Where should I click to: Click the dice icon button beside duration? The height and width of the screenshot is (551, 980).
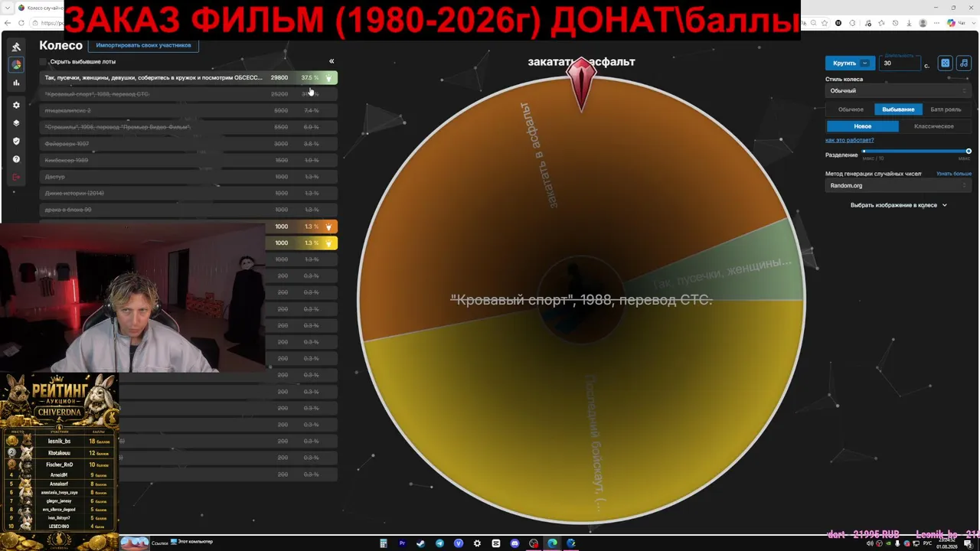click(946, 64)
